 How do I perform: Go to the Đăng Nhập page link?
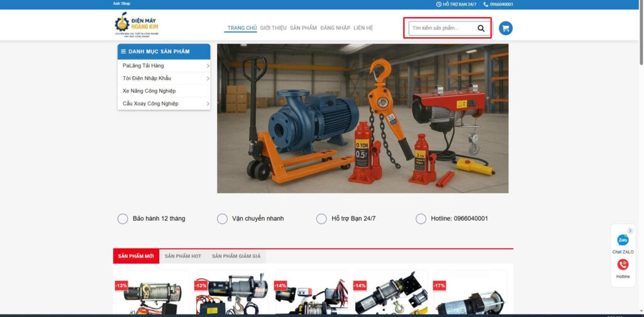[335, 28]
